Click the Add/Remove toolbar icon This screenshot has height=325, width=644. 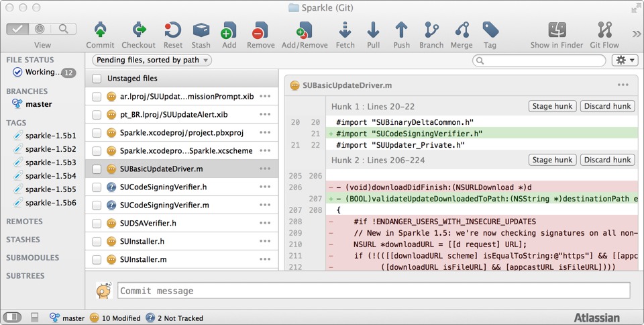click(305, 31)
